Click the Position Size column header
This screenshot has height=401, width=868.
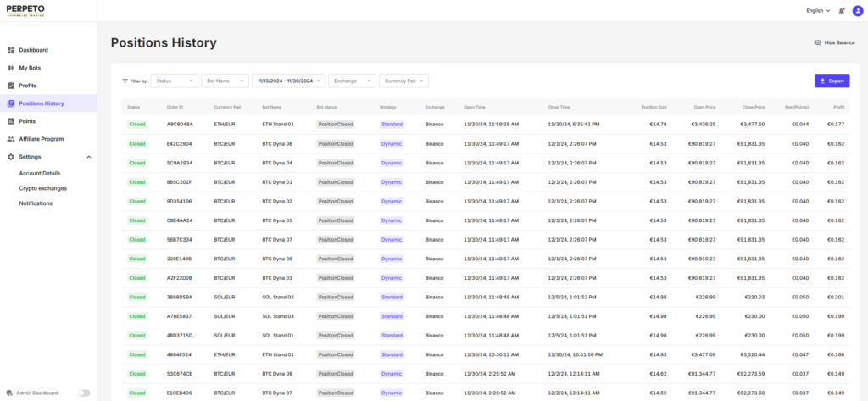pyautogui.click(x=654, y=107)
